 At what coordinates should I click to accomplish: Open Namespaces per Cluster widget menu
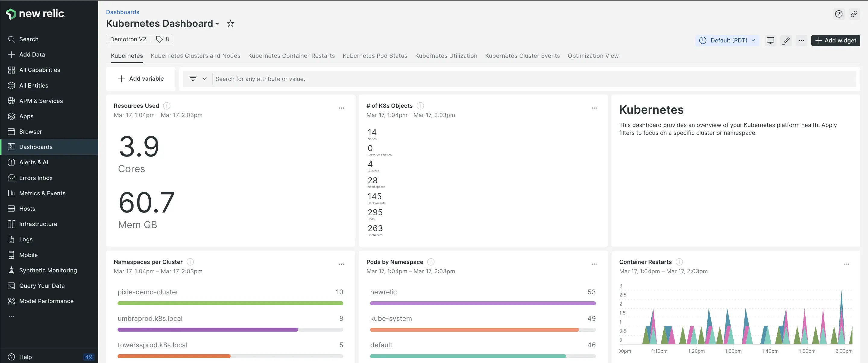(341, 264)
